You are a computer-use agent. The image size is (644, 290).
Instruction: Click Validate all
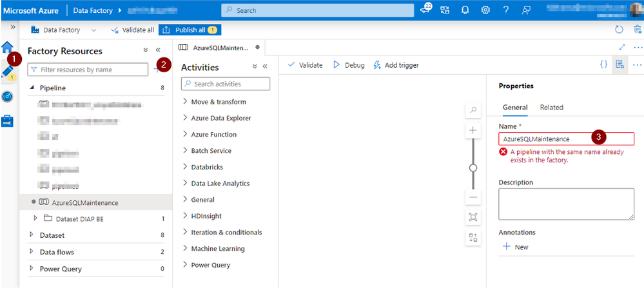pyautogui.click(x=132, y=30)
